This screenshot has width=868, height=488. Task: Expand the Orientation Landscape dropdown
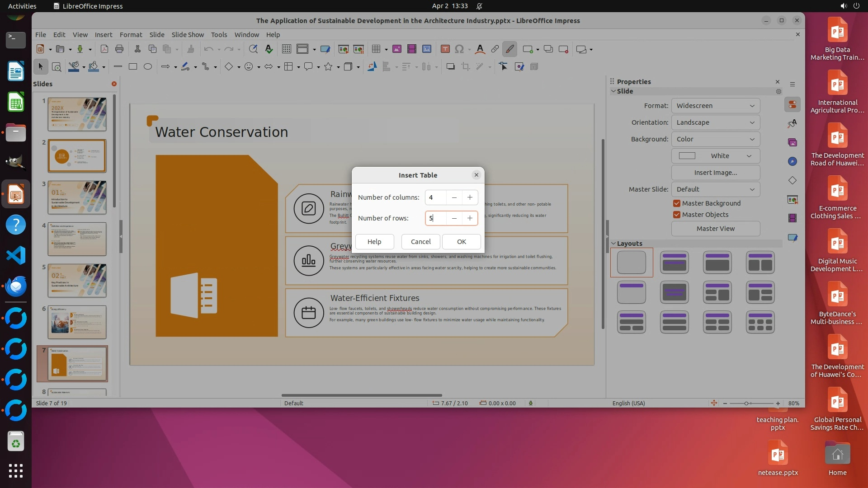point(715,122)
